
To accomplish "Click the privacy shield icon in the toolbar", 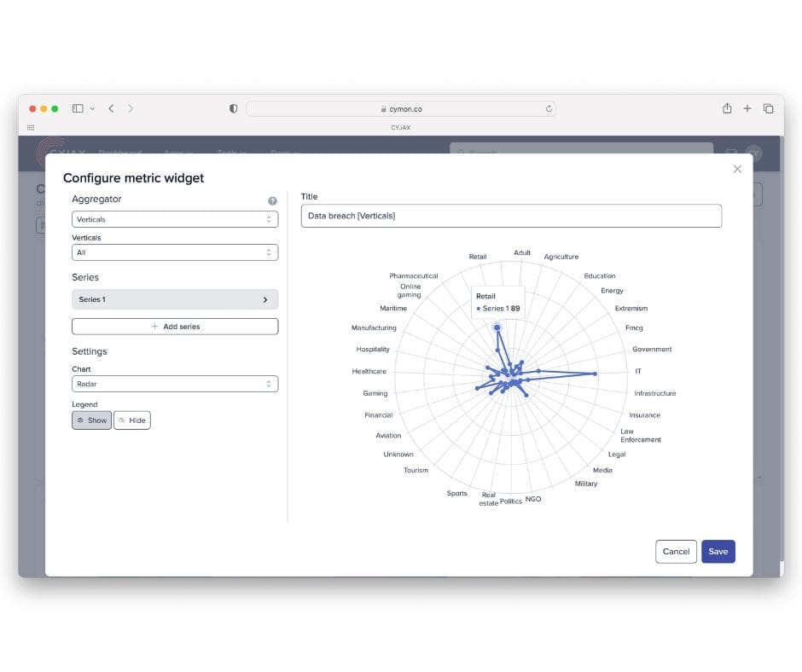I will point(232,108).
